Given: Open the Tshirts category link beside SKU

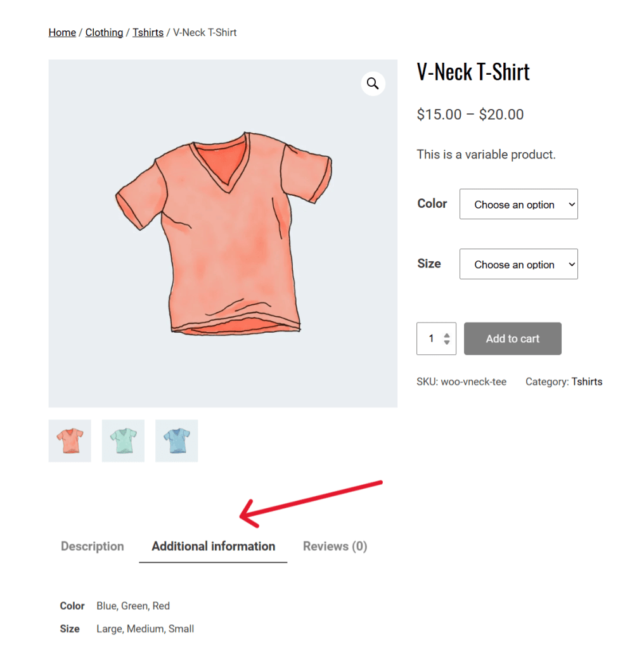Looking at the screenshot, I should pos(587,382).
